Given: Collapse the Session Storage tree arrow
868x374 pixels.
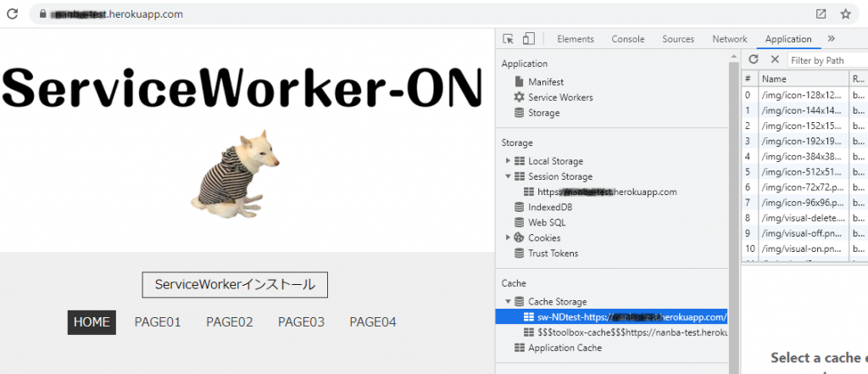Looking at the screenshot, I should click(x=509, y=176).
